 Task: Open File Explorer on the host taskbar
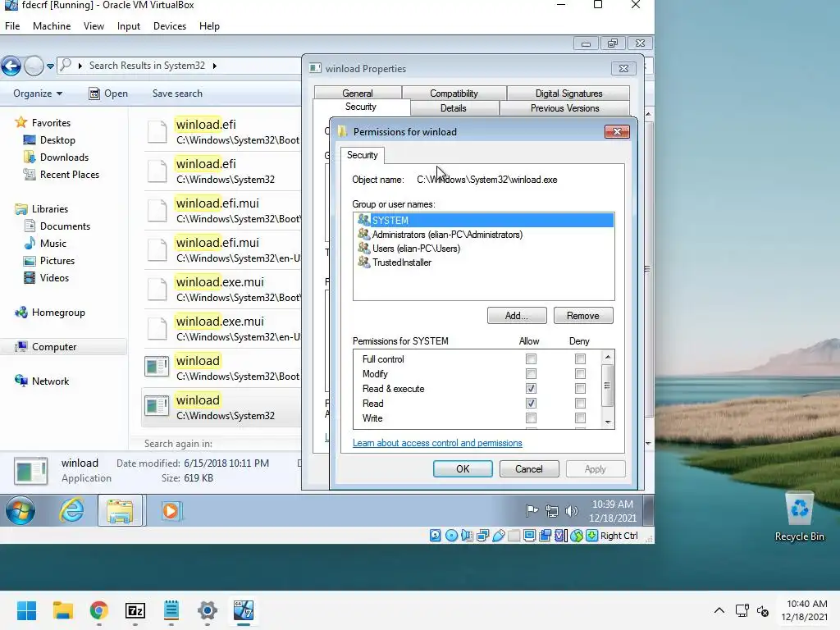pos(62,610)
